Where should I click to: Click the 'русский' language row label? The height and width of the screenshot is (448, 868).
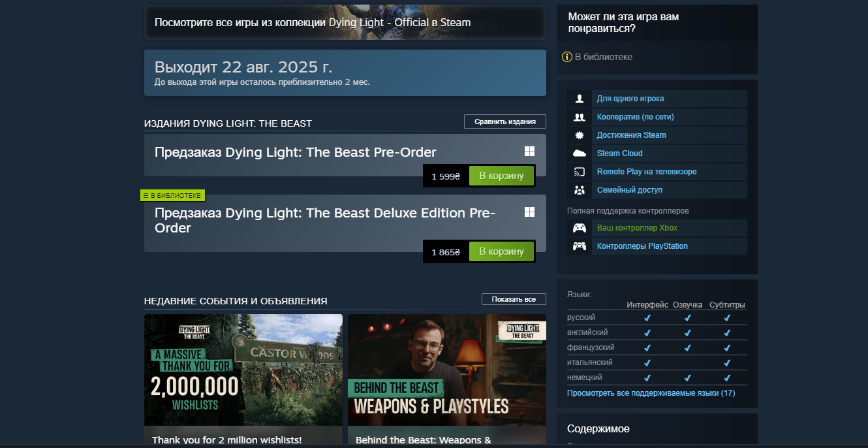tap(581, 317)
